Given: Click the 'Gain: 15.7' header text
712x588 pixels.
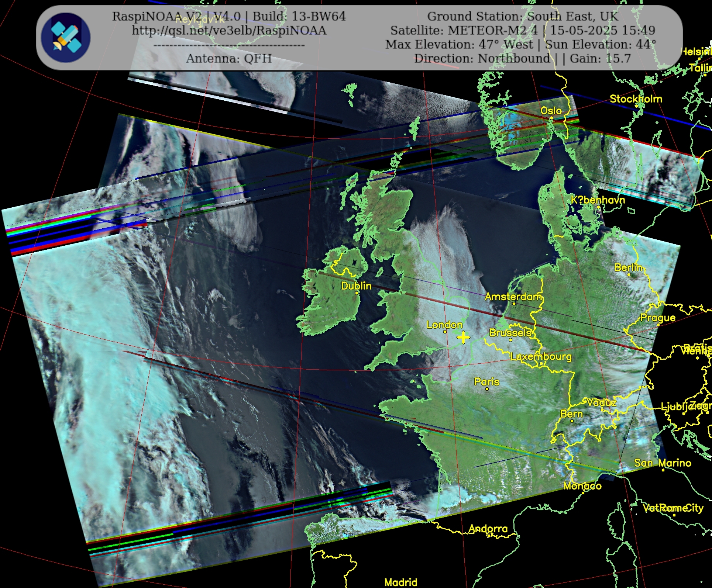Looking at the screenshot, I should pyautogui.click(x=601, y=58).
